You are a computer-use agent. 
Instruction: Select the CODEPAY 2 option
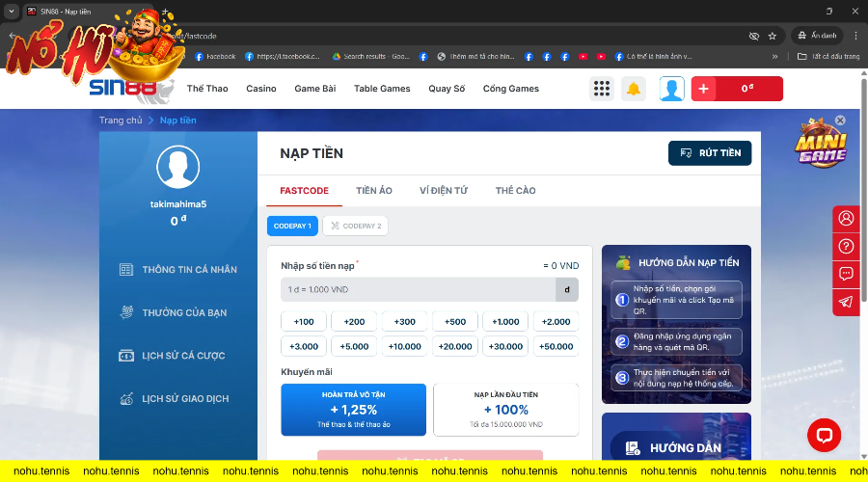[355, 226]
